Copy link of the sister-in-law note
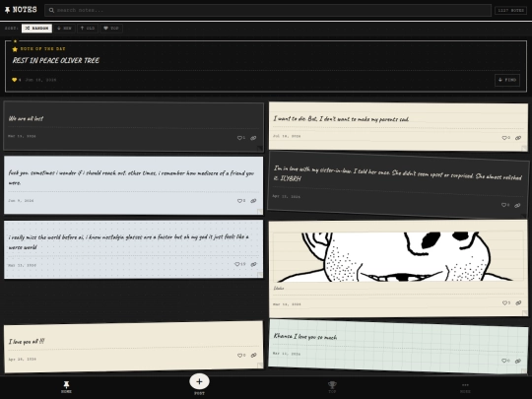The width and height of the screenshot is (532, 399). (517, 205)
